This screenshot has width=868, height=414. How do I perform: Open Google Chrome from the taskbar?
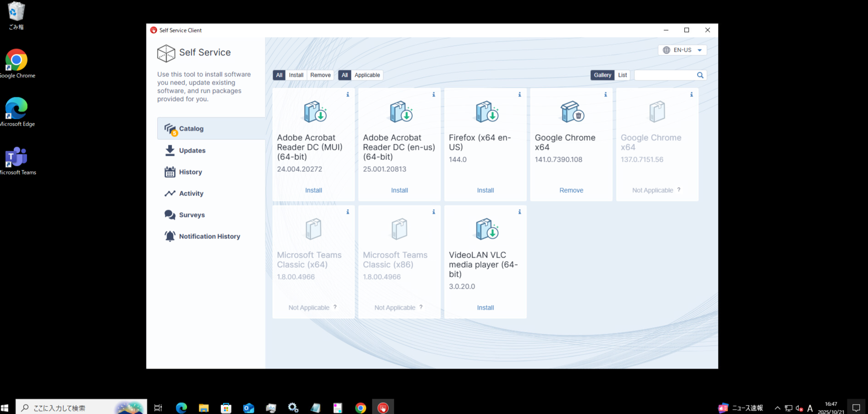coord(360,408)
